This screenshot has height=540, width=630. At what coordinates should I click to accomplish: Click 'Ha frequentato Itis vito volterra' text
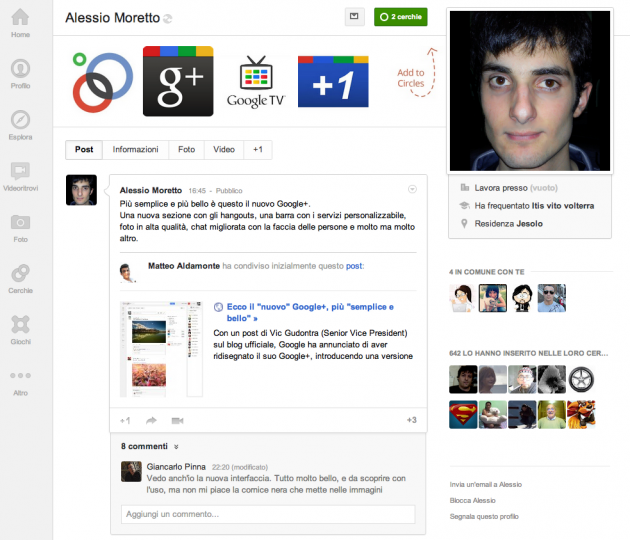[534, 206]
